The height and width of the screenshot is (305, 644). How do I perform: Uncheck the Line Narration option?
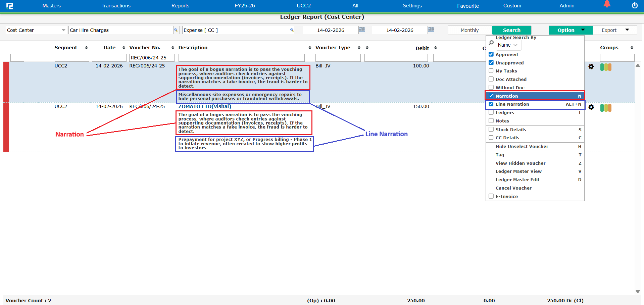click(491, 104)
